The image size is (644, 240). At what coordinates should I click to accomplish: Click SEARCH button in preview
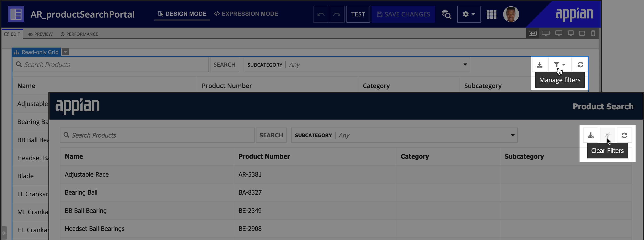tap(271, 135)
